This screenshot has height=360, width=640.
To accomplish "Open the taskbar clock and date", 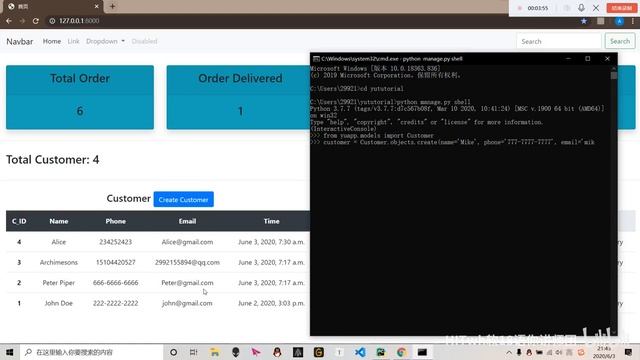I will [x=605, y=352].
